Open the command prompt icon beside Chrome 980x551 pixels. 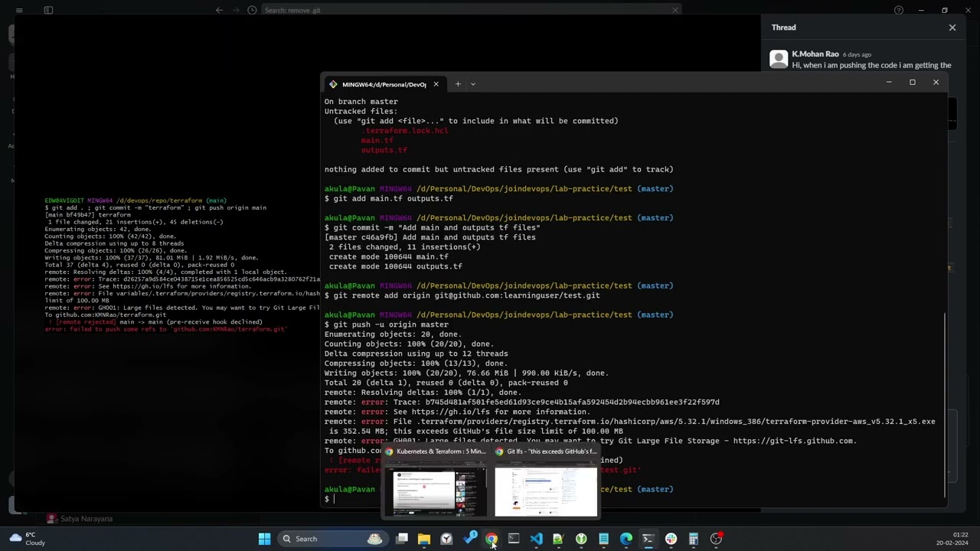[x=514, y=539]
